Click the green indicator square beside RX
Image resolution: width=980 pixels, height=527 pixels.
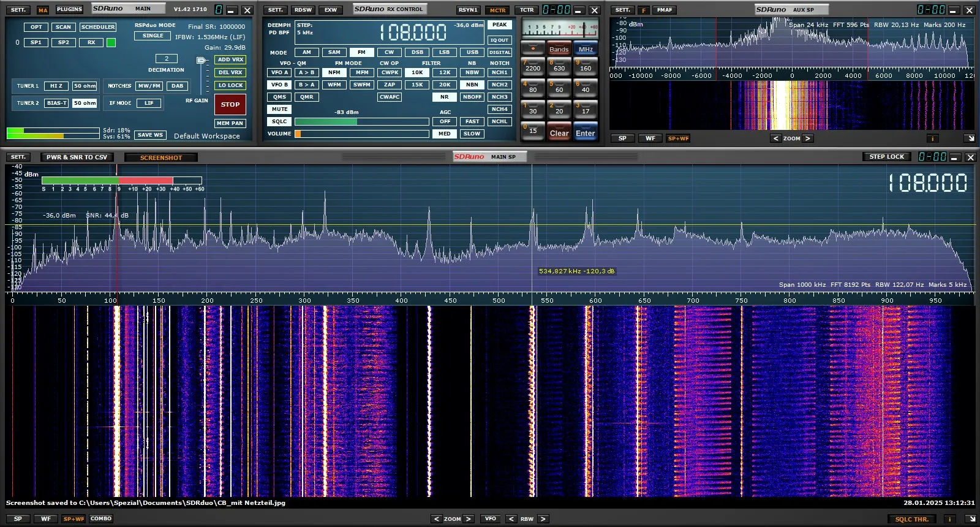[111, 43]
